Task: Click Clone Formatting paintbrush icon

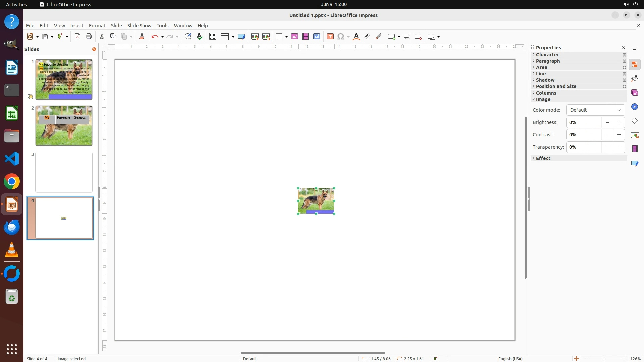Action: click(x=142, y=37)
